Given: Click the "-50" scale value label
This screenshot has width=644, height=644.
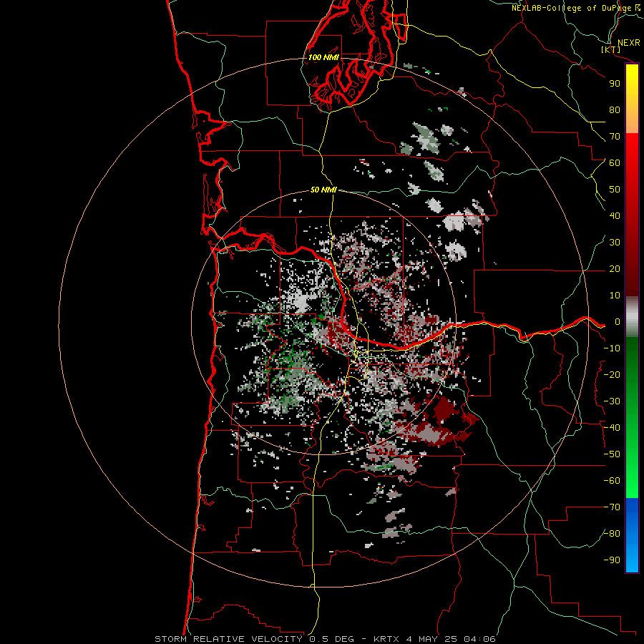Looking at the screenshot, I should click(x=612, y=454).
